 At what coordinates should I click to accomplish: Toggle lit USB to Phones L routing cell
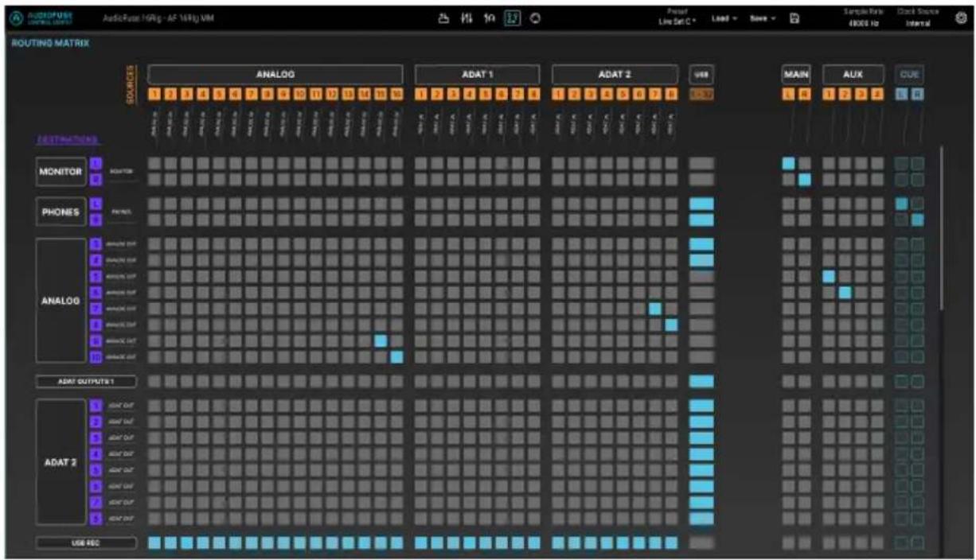click(701, 204)
